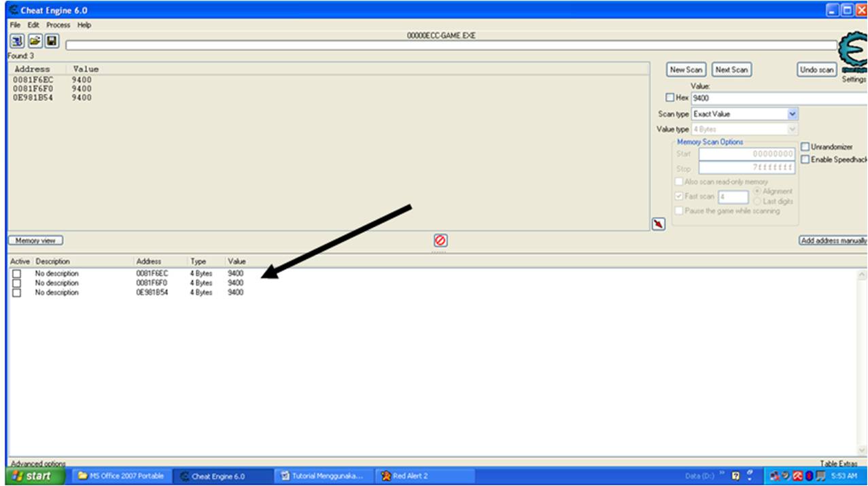The height and width of the screenshot is (486, 868).
Task: Click the open process toolbar icon
Action: pyautogui.click(x=17, y=41)
